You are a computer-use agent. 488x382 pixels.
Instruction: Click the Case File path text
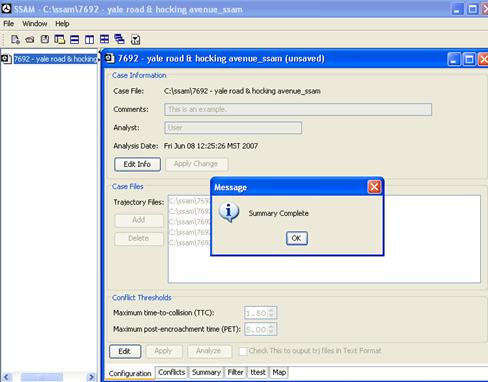pyautogui.click(x=242, y=91)
